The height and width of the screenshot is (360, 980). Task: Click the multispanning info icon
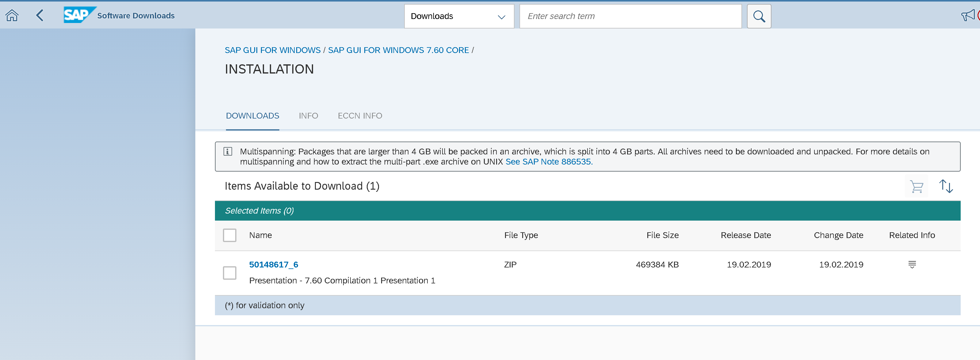228,152
